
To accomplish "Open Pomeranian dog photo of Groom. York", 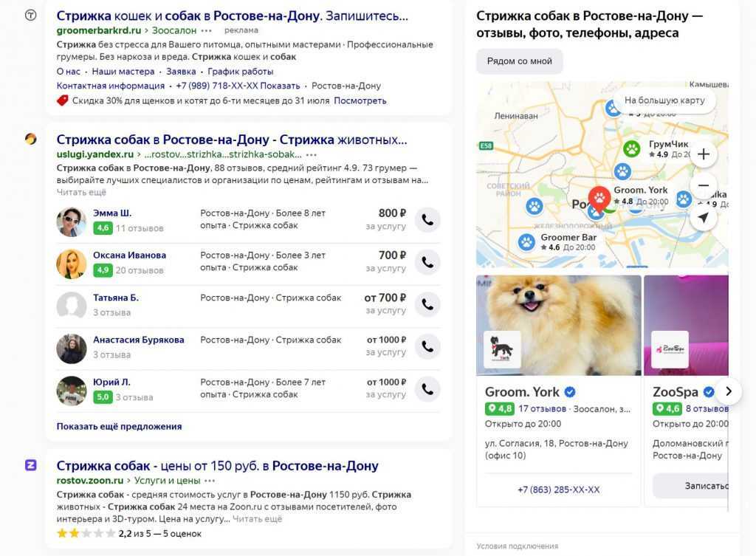I will 558,325.
